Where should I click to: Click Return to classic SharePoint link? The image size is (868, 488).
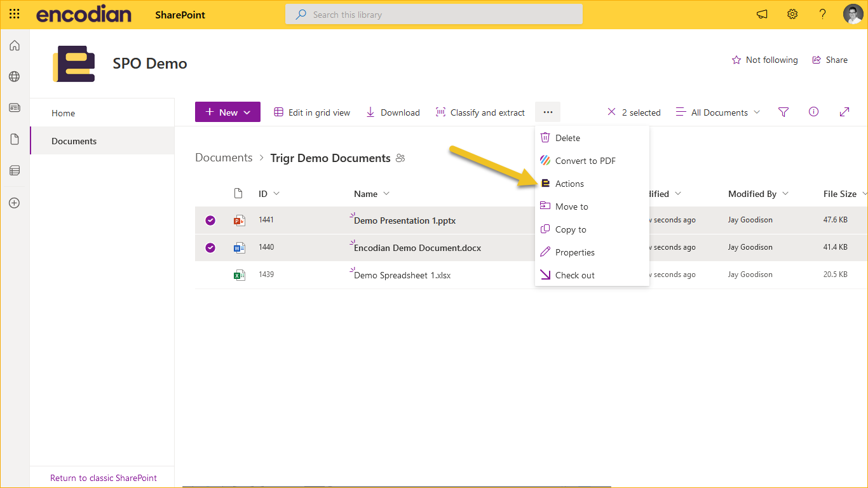[104, 478]
